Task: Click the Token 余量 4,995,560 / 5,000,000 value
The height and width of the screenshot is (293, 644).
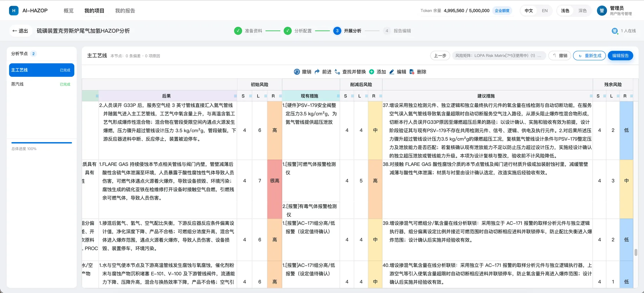Action: (466, 11)
